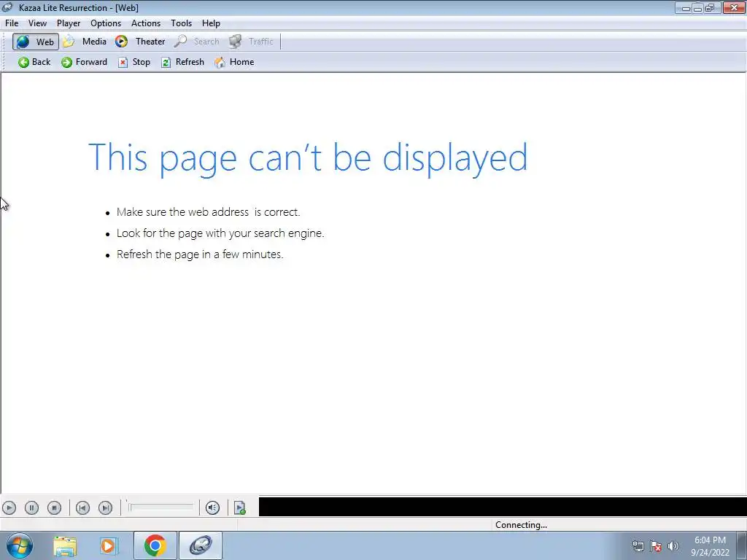Open the View menu
This screenshot has width=747, height=560.
[37, 23]
